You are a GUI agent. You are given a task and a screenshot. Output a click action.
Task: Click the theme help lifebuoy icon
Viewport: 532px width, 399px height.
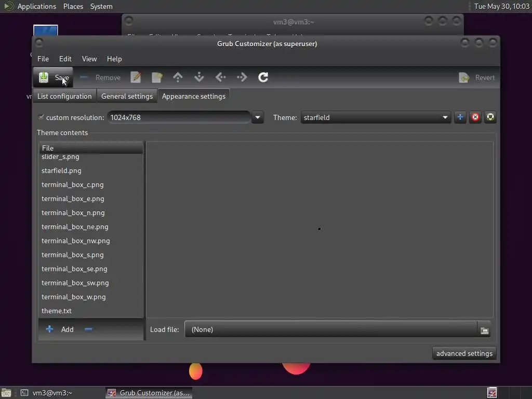coord(490,117)
